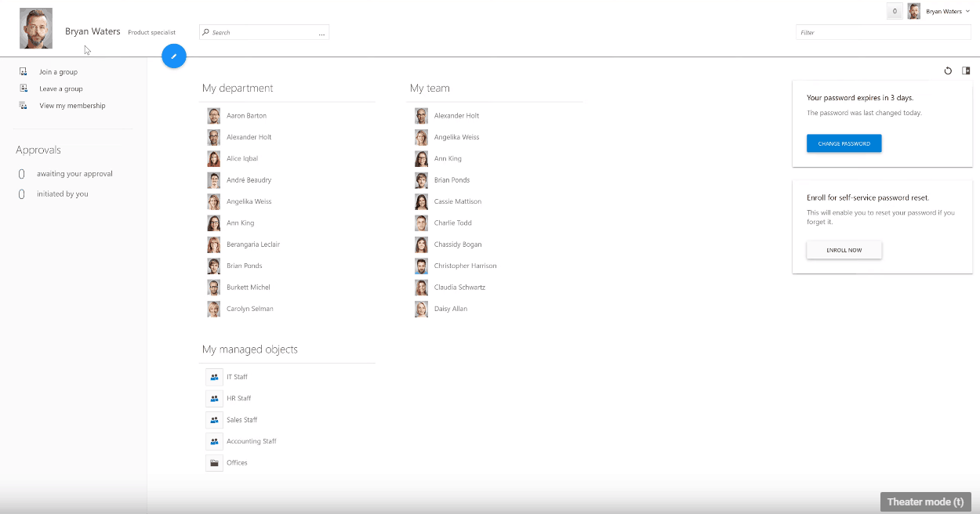Click the refresh icon above password card

948,71
